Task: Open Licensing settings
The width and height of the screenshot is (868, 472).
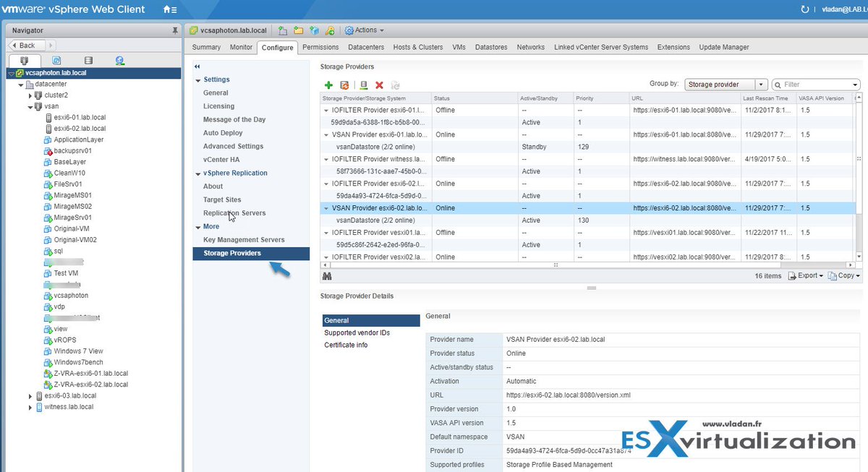Action: tap(218, 106)
